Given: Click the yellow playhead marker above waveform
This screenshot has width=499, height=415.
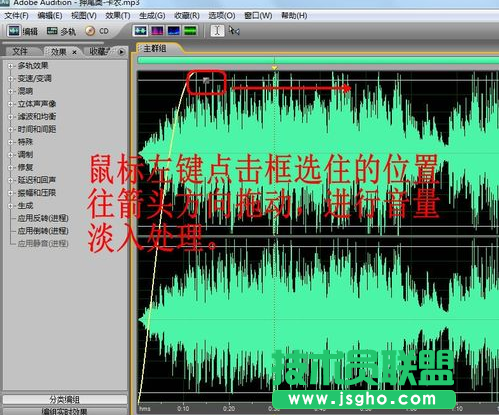Looking at the screenshot, I should click(x=274, y=68).
